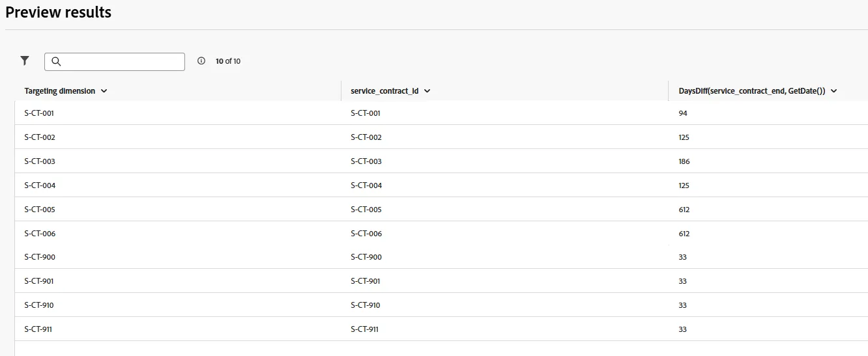868x356 pixels.
Task: Click the info icon beside the result count
Action: click(201, 61)
